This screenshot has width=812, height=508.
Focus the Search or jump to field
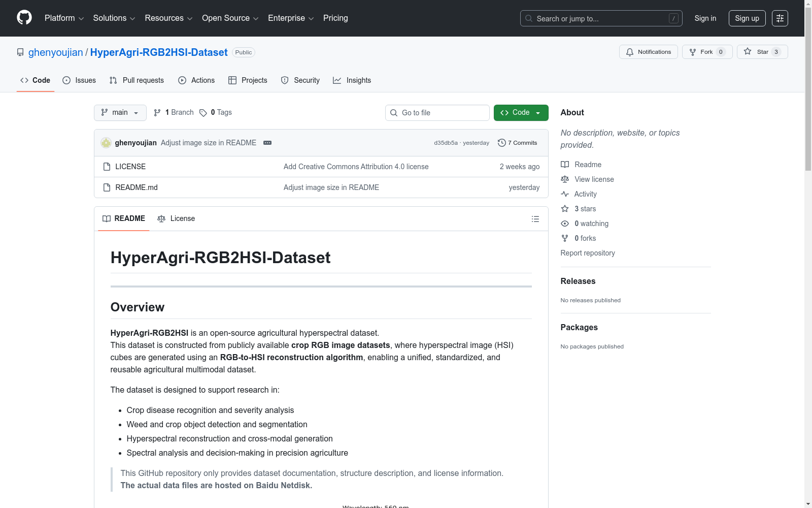coord(601,18)
